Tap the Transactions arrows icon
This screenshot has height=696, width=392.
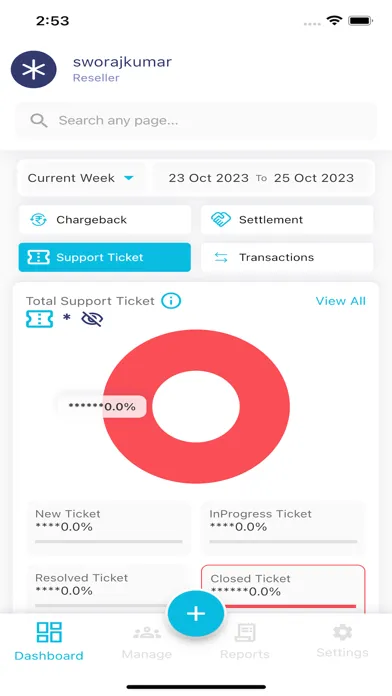point(221,257)
